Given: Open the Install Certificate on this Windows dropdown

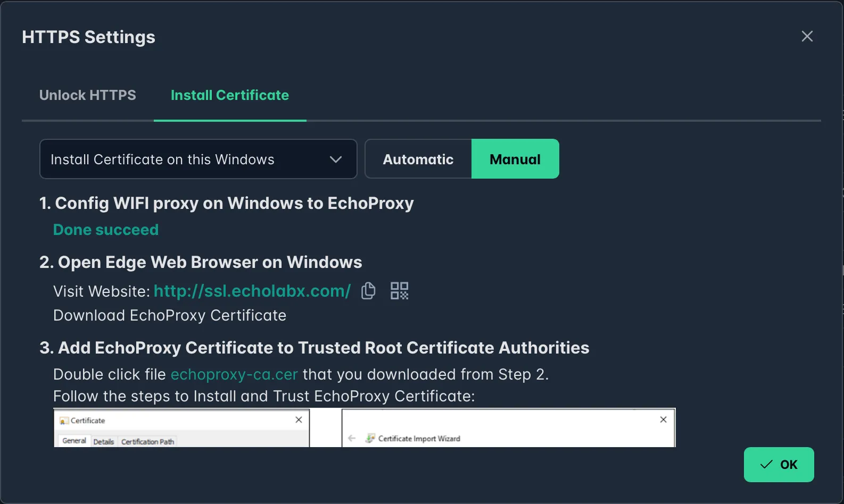Looking at the screenshot, I should [198, 159].
